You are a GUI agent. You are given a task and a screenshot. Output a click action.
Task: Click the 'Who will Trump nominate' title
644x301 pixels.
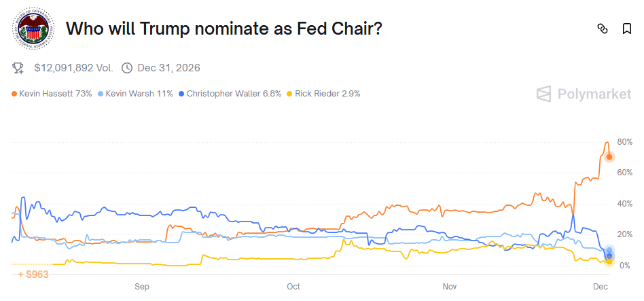point(224,29)
